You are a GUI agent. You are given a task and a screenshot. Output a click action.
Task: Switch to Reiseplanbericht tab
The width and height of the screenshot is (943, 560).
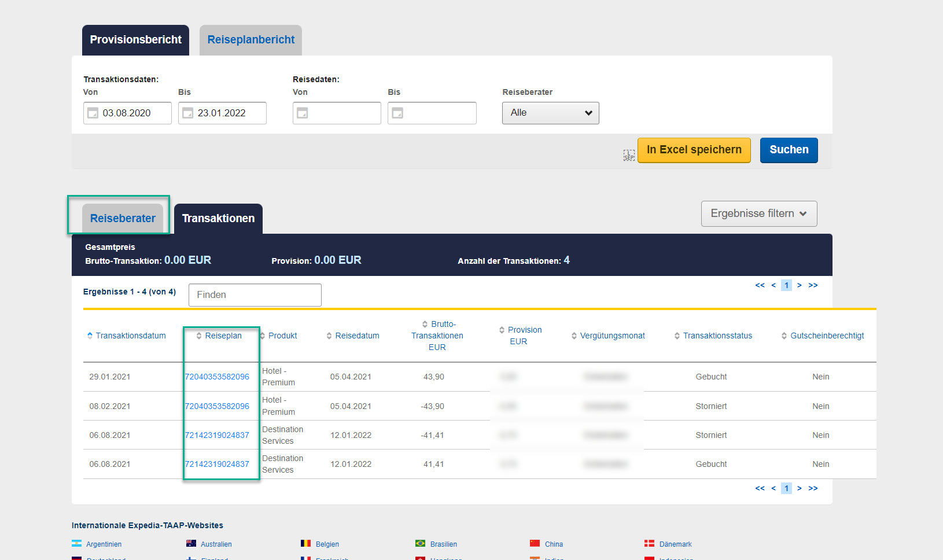click(251, 40)
